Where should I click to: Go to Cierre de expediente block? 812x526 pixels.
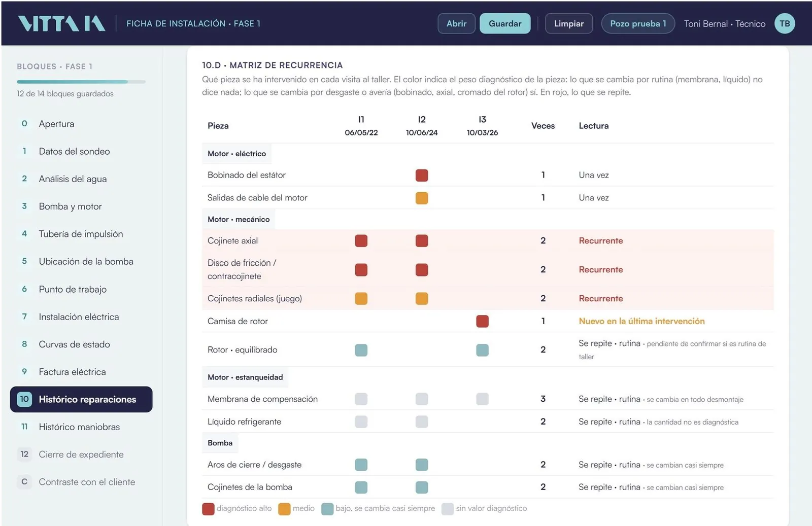[81, 454]
